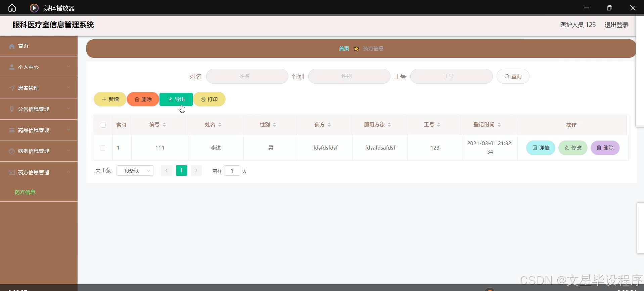This screenshot has height=291, width=644.
Task: Click the green 导出 export button
Action: tap(176, 99)
